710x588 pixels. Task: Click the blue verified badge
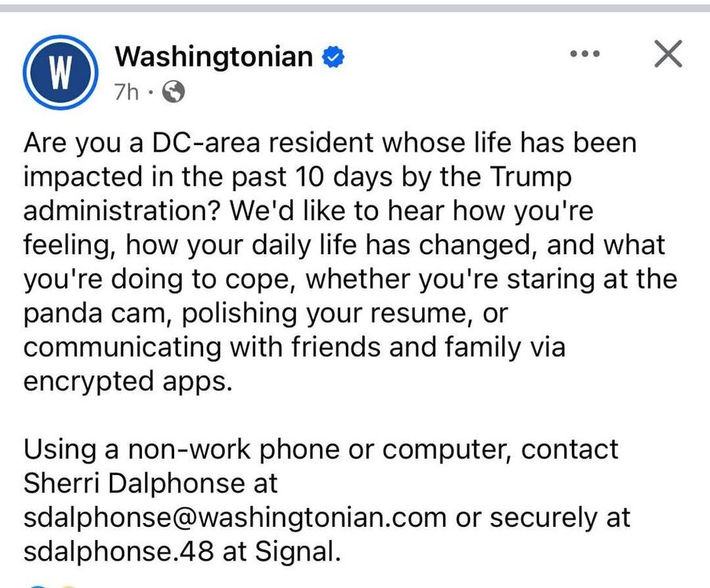pos(333,56)
